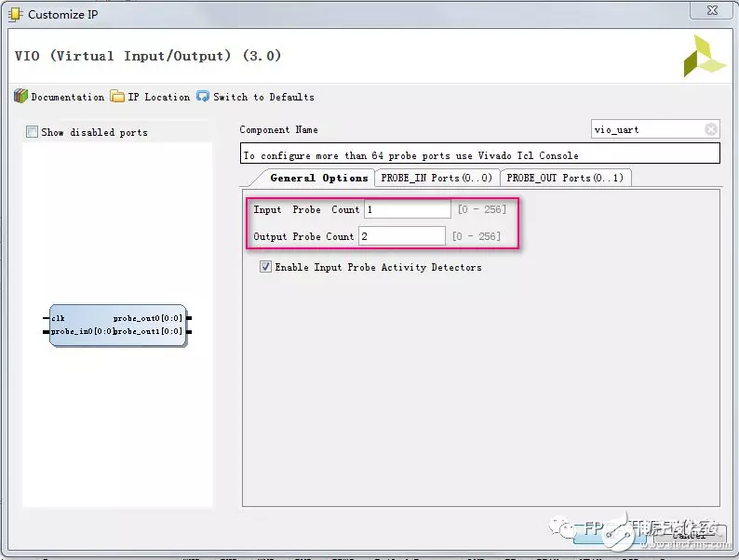Click the probe_out1[0:0] port label
Screen dimensions: 739x560
tap(148, 331)
